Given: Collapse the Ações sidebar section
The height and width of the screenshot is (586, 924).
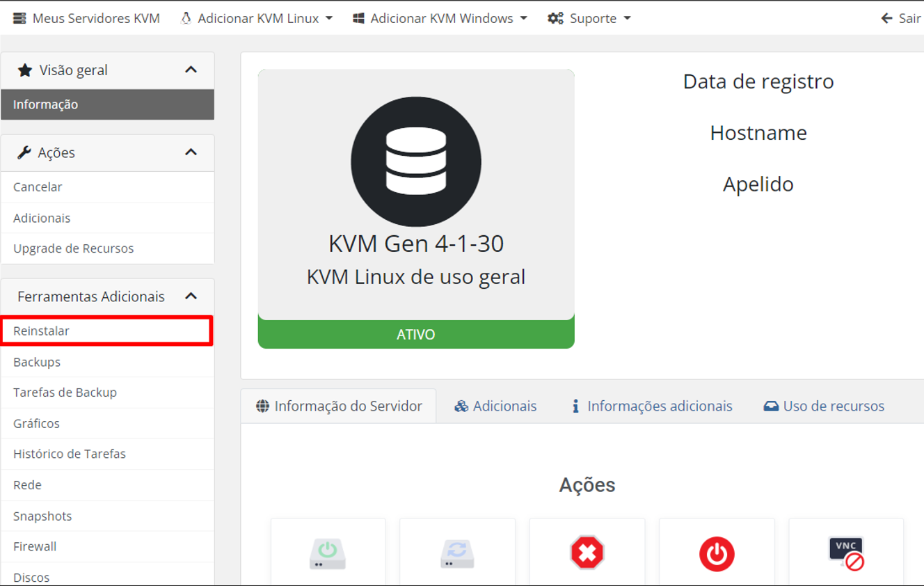Looking at the screenshot, I should click(x=191, y=152).
